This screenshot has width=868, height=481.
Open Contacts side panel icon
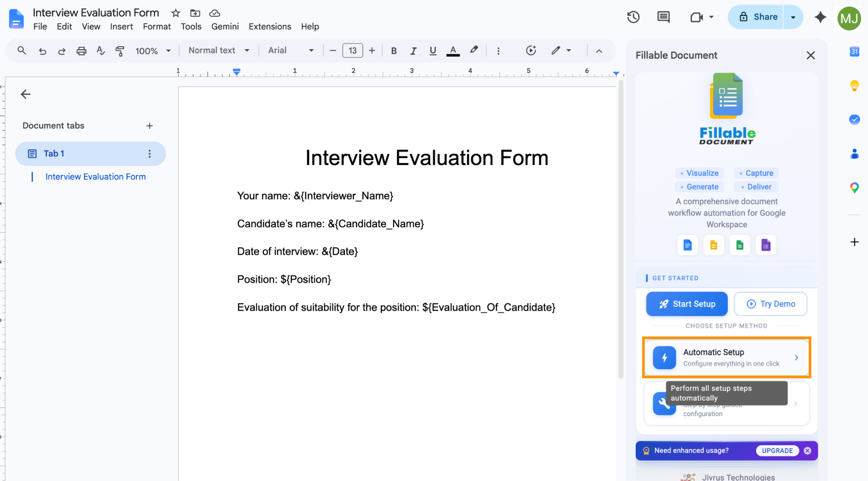854,153
